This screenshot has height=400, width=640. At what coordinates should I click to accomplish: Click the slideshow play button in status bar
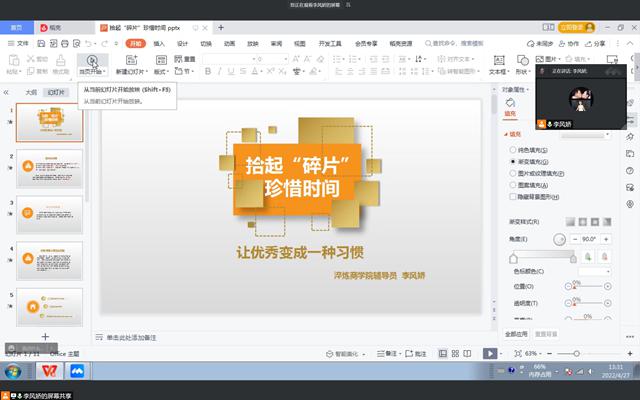(490, 353)
